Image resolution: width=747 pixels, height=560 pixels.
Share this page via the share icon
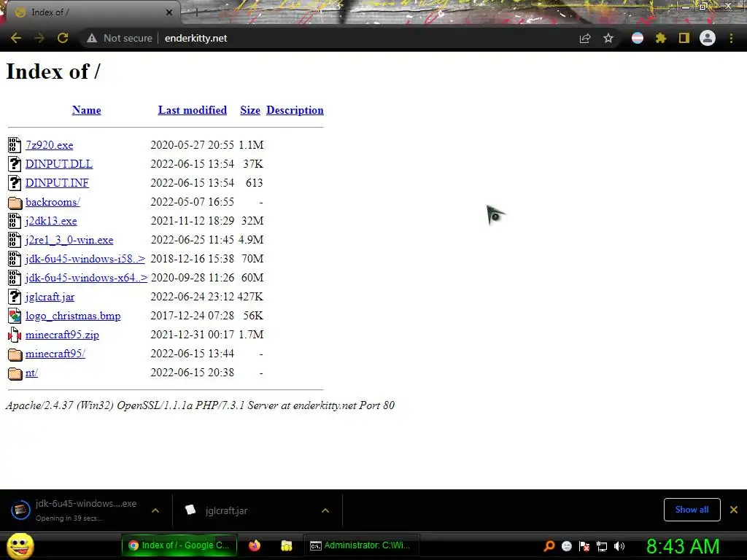[585, 38]
